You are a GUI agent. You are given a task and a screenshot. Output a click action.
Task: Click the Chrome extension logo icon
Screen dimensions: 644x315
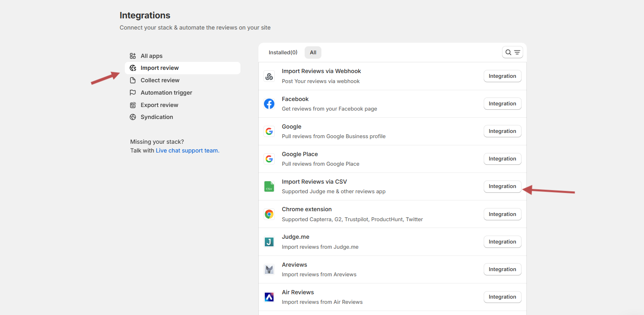(x=269, y=214)
